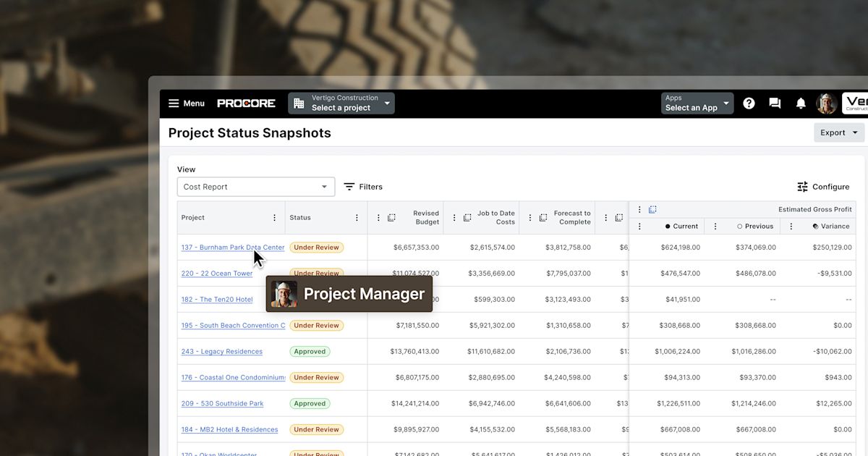Screen dimensions: 868x456
Task: Click the Procore logo
Action: pyautogui.click(x=246, y=104)
